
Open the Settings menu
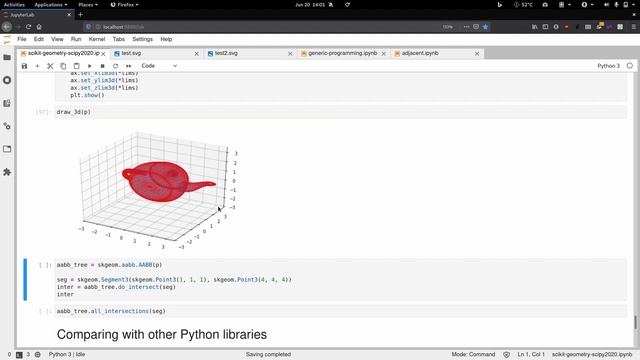coord(142,39)
